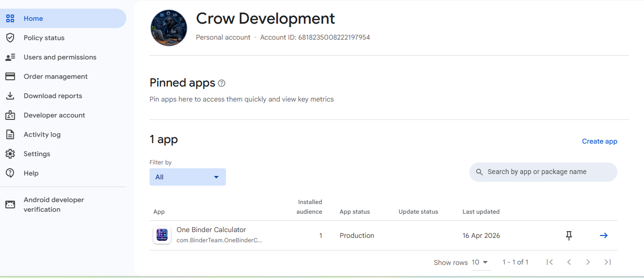This screenshot has width=644, height=278.
Task: Click the 16 Apr 2026 date cell
Action: [481, 235]
